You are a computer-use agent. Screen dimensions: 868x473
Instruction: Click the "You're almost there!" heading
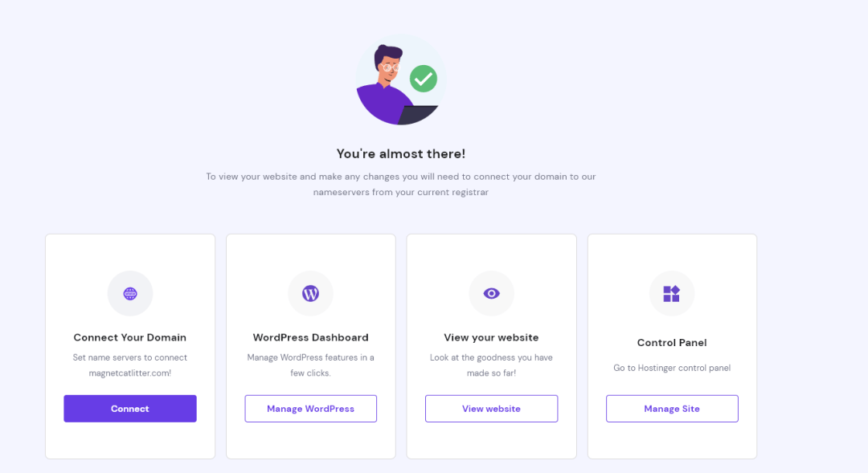point(400,153)
